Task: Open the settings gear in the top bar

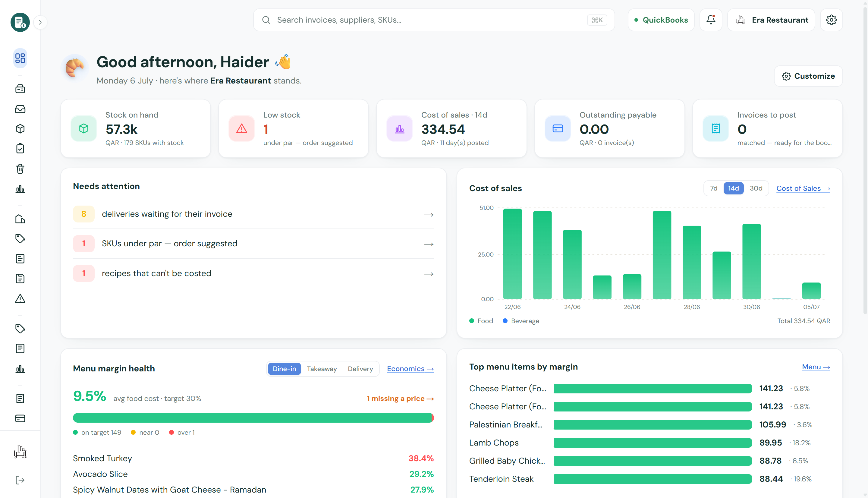Action: tap(831, 20)
